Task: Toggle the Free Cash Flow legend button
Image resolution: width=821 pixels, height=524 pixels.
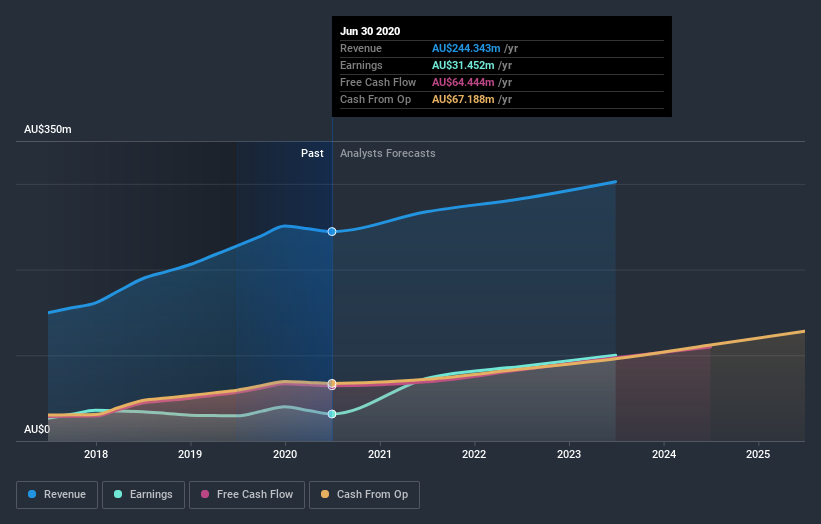Action: pyautogui.click(x=247, y=495)
